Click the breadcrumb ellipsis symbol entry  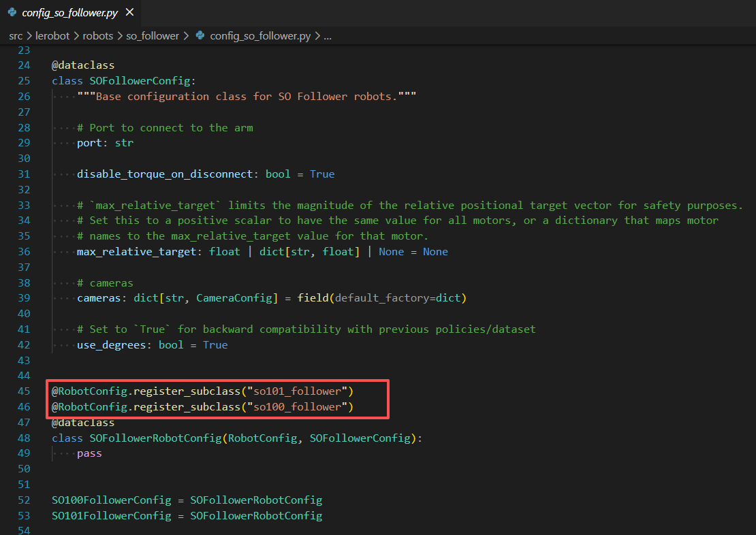pyautogui.click(x=328, y=36)
